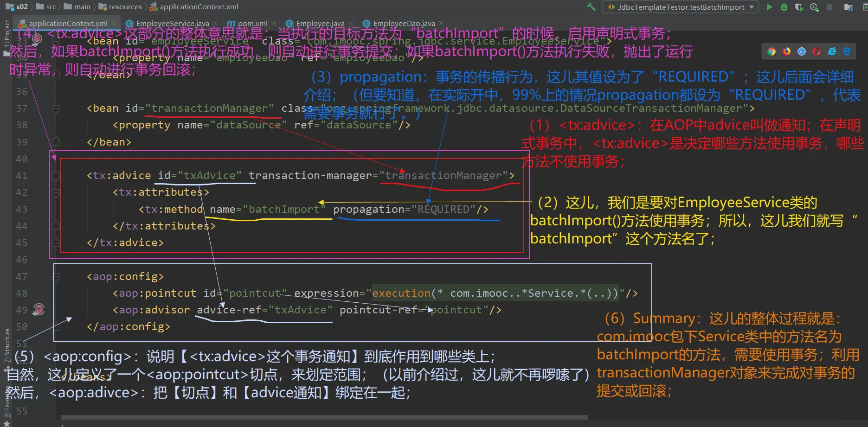Run the current configuration with the green play icon
This screenshot has height=427, width=868.
click(769, 7)
